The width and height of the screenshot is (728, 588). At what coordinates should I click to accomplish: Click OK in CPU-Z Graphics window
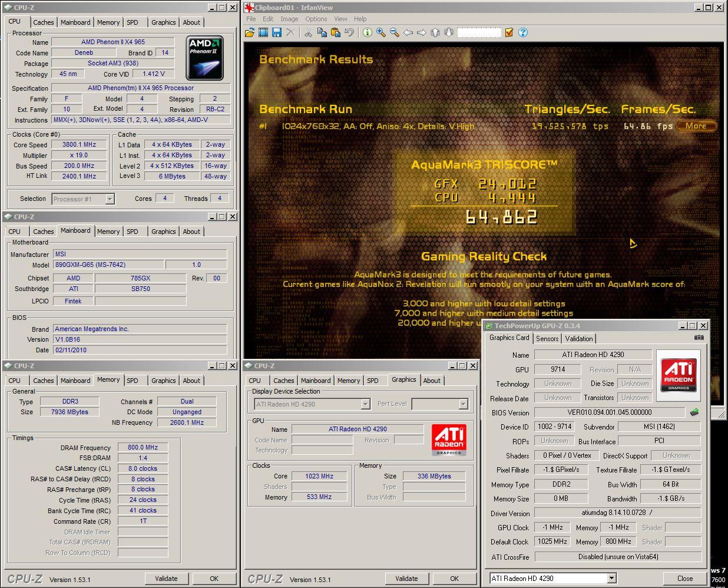[454, 579]
